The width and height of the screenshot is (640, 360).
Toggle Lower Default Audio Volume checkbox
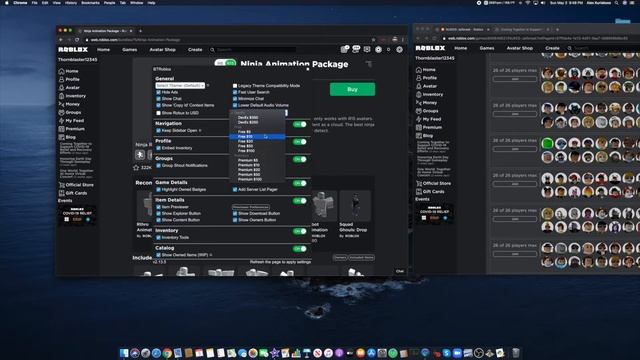click(235, 105)
